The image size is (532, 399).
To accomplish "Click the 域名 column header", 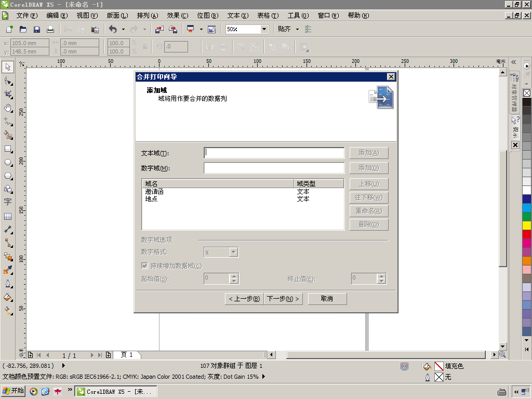I will (218, 183).
